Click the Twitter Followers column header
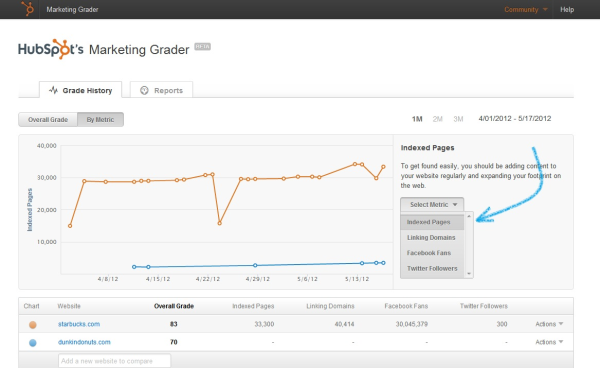This screenshot has width=600, height=368. (484, 306)
